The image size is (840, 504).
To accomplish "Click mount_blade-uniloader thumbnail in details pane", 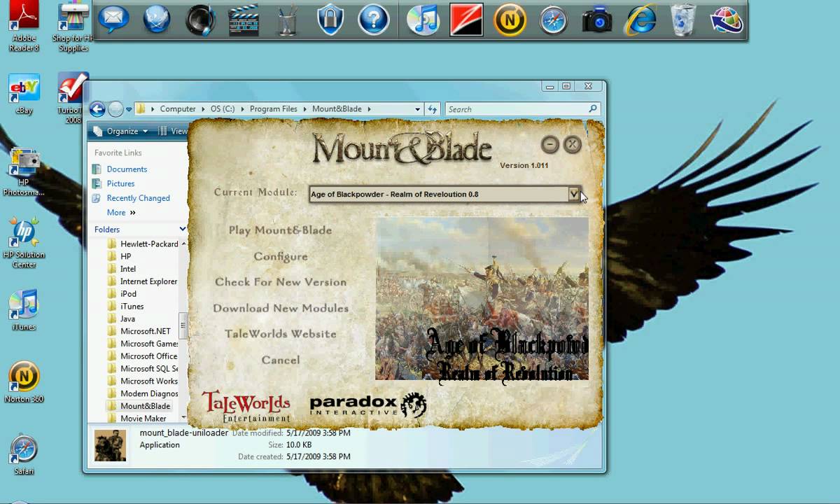I will (110, 445).
